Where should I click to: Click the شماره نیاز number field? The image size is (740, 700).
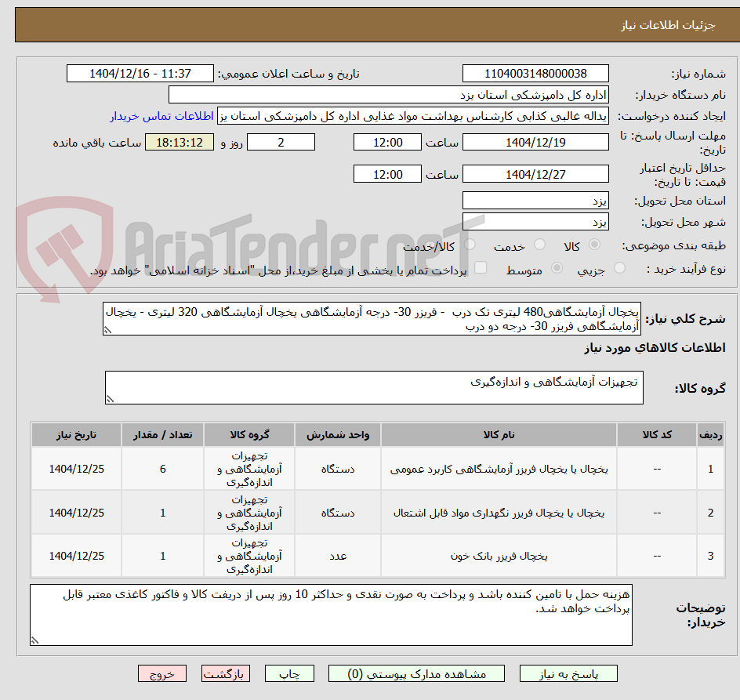click(535, 74)
